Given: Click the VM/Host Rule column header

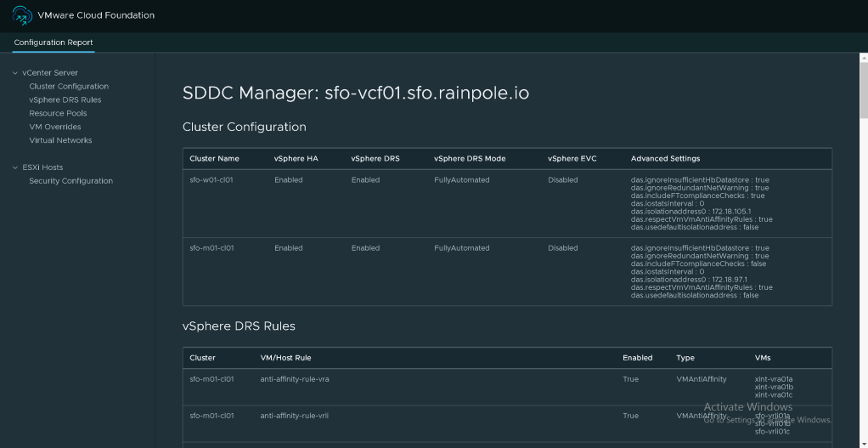Looking at the screenshot, I should [x=285, y=358].
